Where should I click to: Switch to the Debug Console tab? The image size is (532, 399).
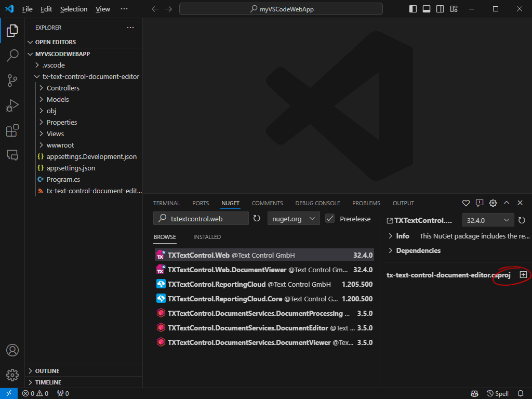click(317, 203)
